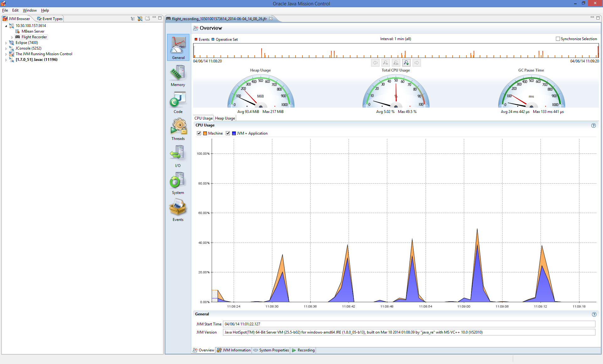603x364 pixels.
Task: Click the orange Machine color swatch
Action: [x=205, y=133]
